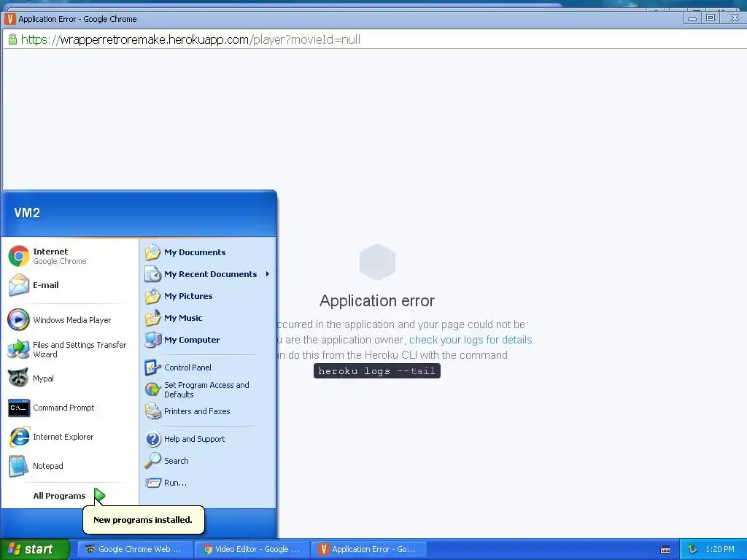Switch to Video Editor taskbar button
Viewport: 747px width, 560px height.
tap(252, 549)
